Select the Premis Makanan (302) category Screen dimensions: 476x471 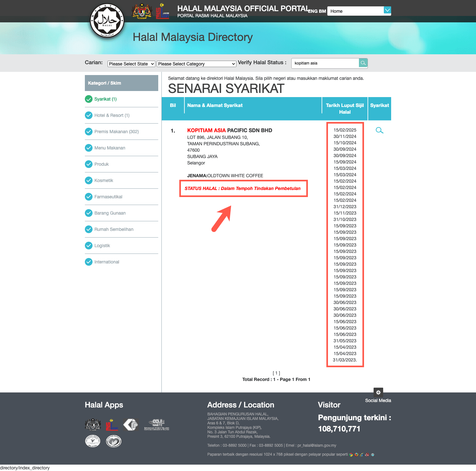(x=116, y=132)
